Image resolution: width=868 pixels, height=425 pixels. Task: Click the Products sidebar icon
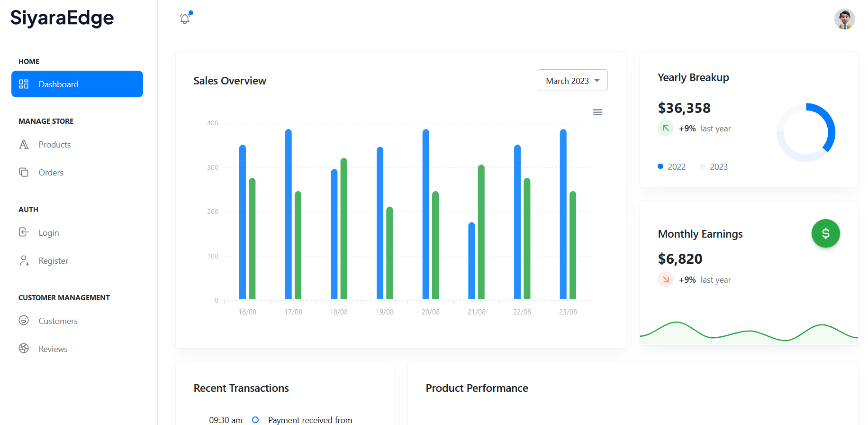(x=24, y=145)
